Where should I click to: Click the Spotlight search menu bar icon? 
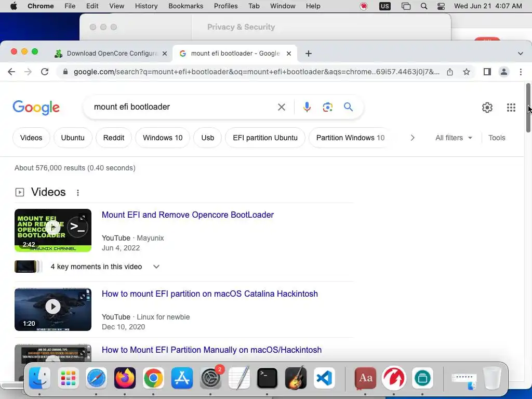[x=424, y=6]
